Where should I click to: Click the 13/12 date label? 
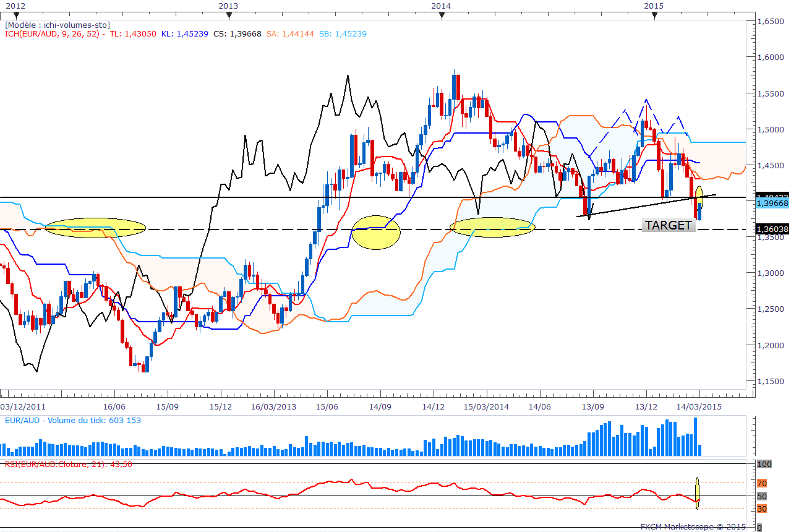[x=646, y=407]
